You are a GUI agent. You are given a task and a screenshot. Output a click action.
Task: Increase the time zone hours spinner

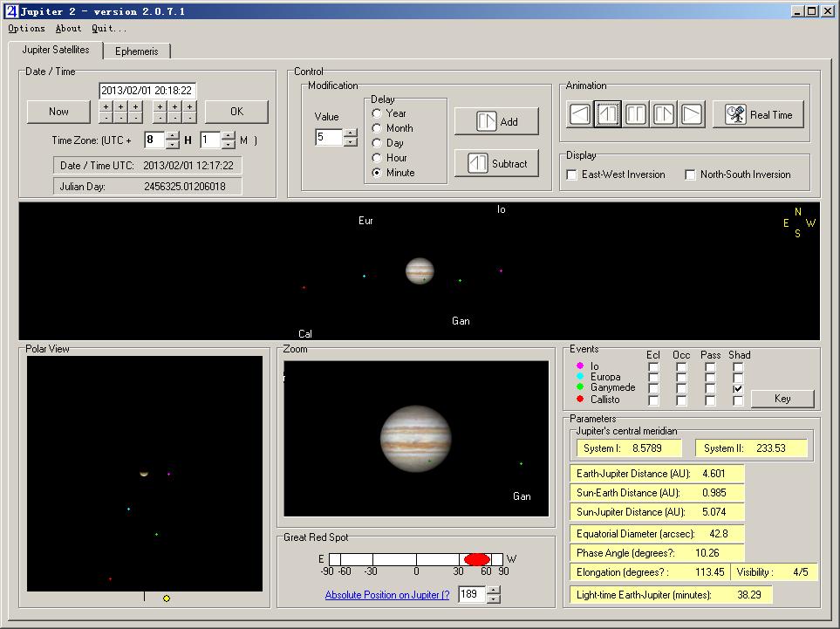(x=173, y=135)
